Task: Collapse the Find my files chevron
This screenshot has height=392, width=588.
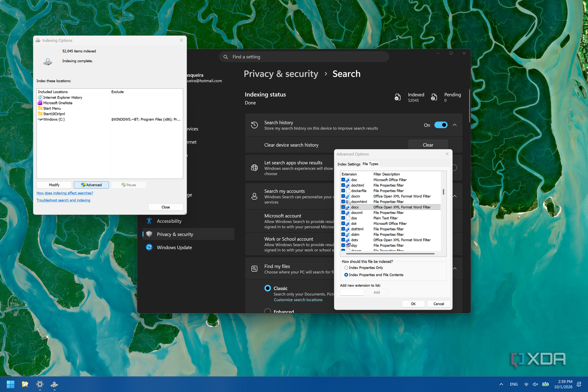Action: coord(455,269)
